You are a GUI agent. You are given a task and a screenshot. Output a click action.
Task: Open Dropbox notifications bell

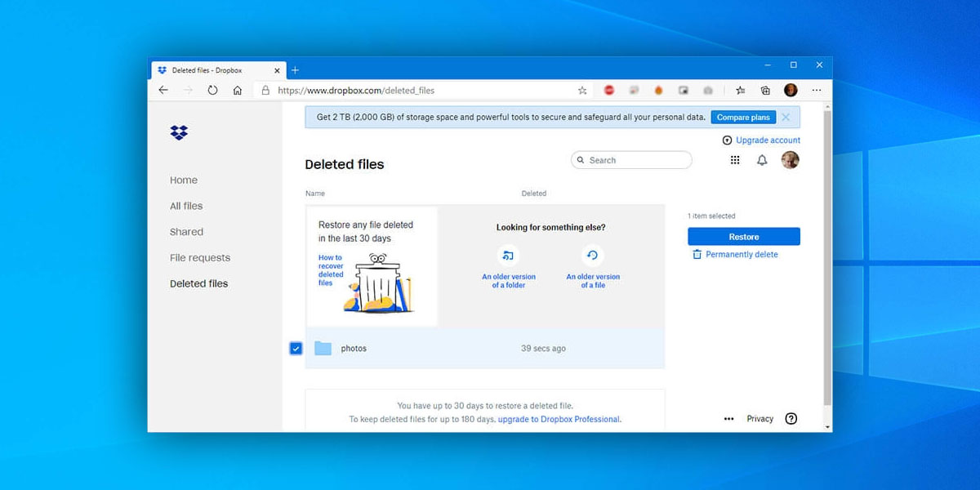click(x=762, y=160)
